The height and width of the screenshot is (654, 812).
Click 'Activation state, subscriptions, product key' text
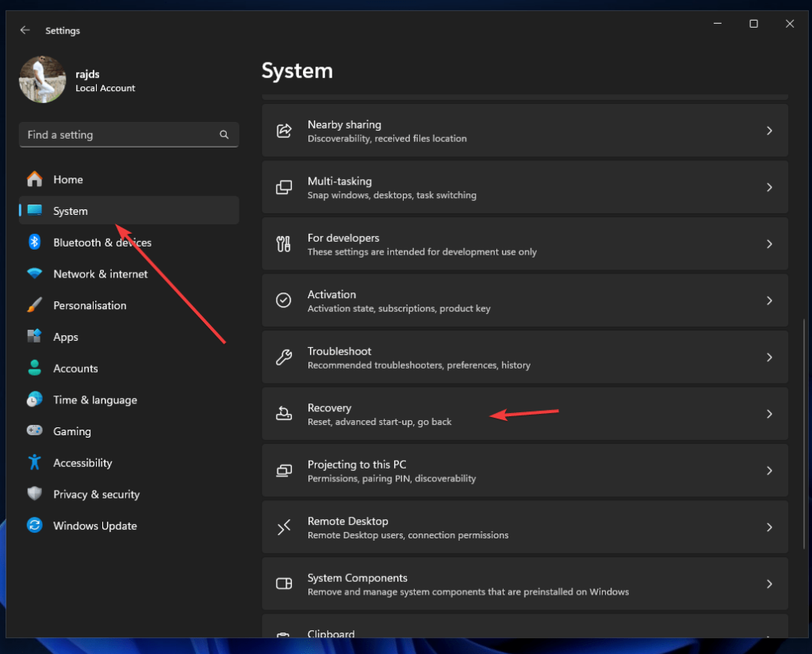coord(399,308)
